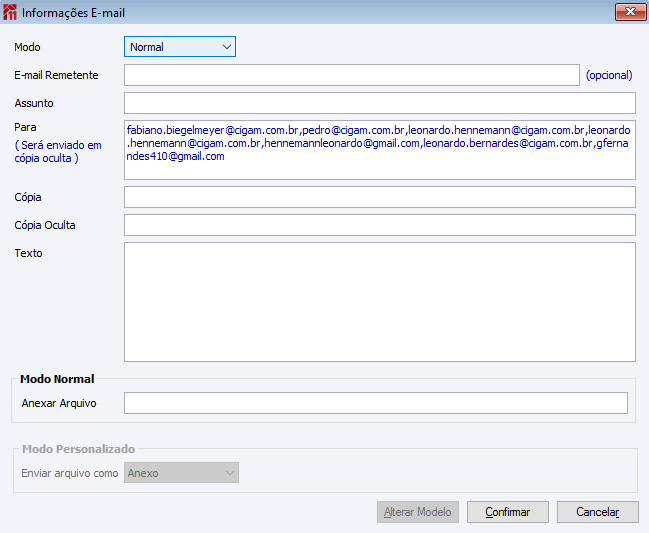Click the Anexar Arquivo label
The height and width of the screenshot is (533, 649).
click(59, 403)
